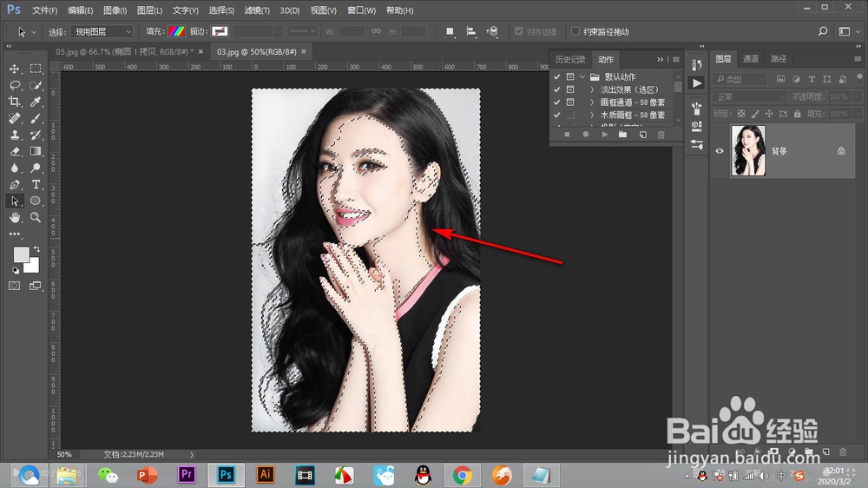Create new action set folder icon

622,135
